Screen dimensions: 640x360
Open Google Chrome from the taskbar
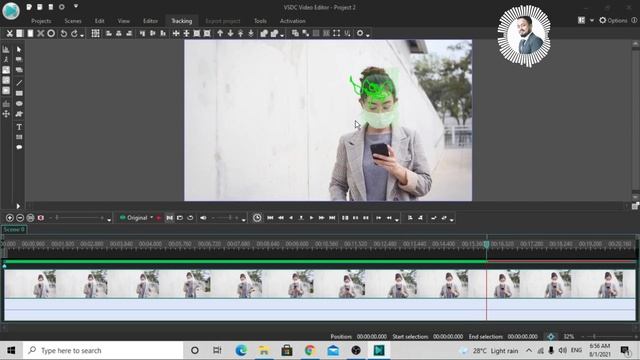point(310,350)
